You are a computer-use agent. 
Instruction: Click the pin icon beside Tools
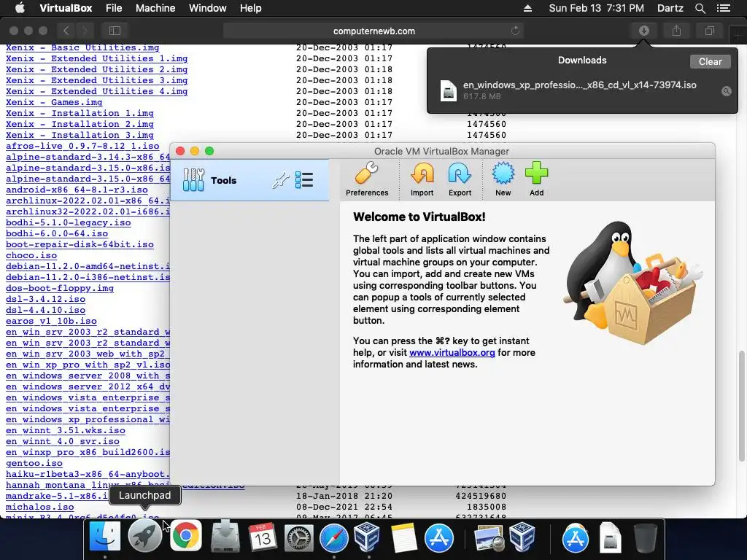click(x=281, y=181)
